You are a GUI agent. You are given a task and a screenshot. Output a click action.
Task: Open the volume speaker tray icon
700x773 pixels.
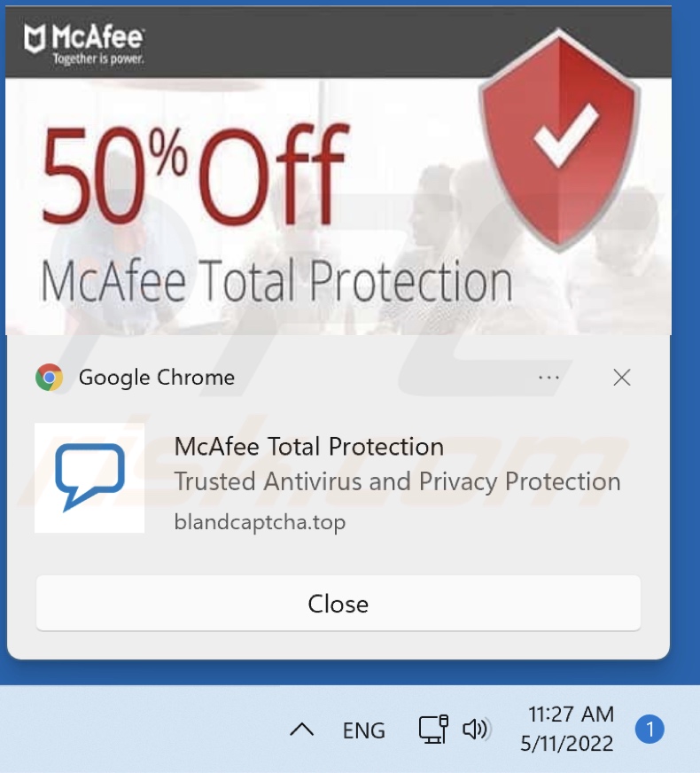click(475, 730)
